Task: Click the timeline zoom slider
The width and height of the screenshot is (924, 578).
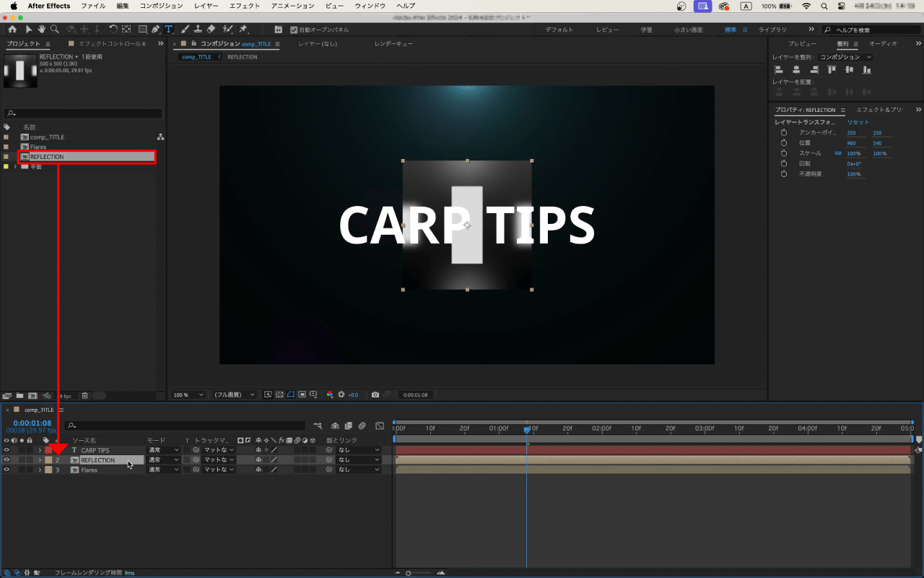Action: 419,573
